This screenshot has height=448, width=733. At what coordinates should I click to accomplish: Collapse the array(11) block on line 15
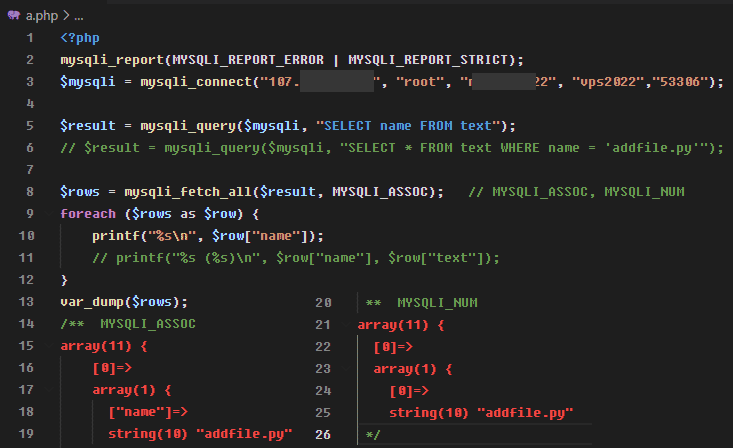[x=49, y=346]
